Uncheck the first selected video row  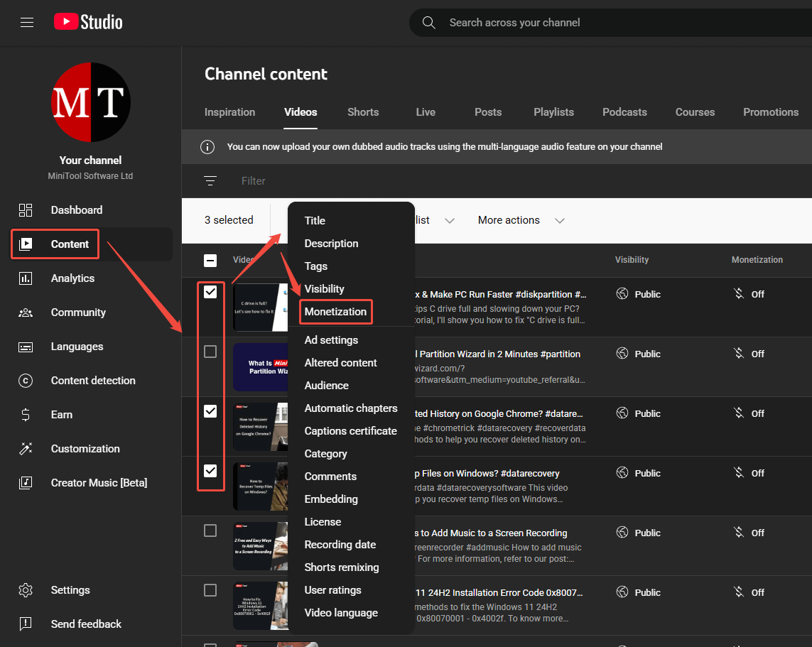(210, 290)
